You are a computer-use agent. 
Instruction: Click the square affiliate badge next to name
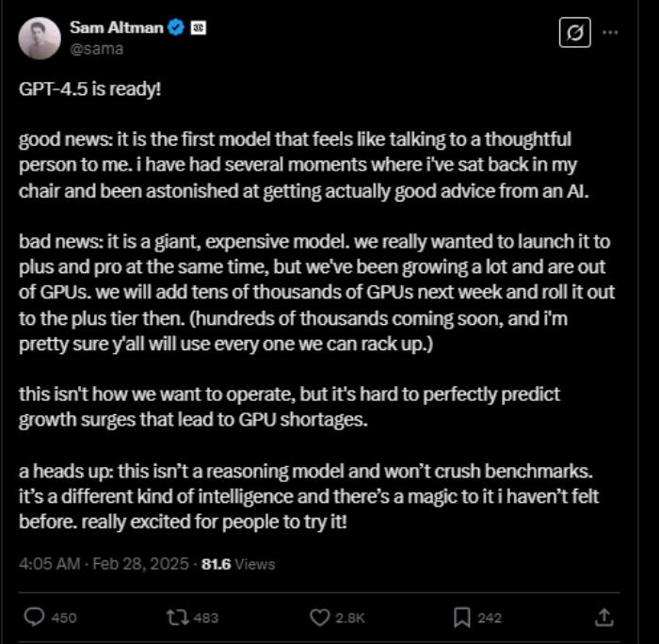[x=198, y=28]
